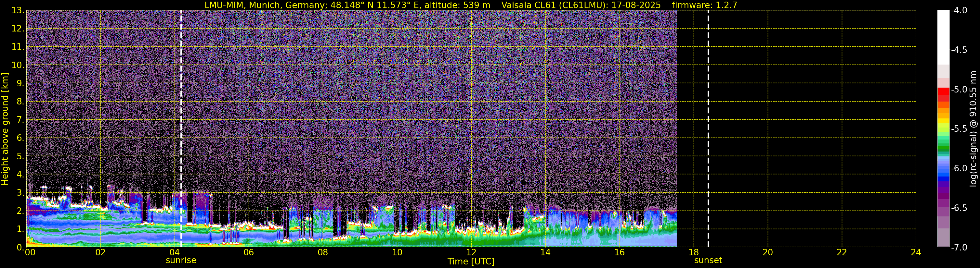Click the white dashed sunrise marker line
The image size is (980, 268).
coord(181,129)
